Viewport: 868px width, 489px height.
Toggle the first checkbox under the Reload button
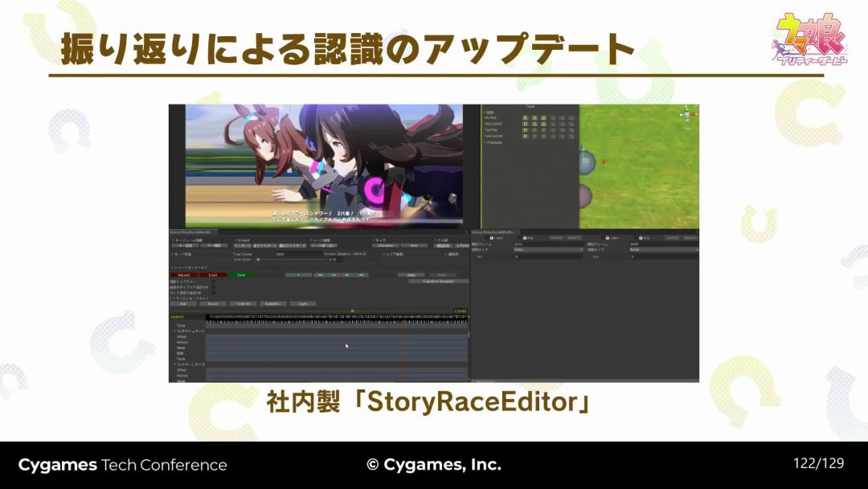click(x=213, y=281)
